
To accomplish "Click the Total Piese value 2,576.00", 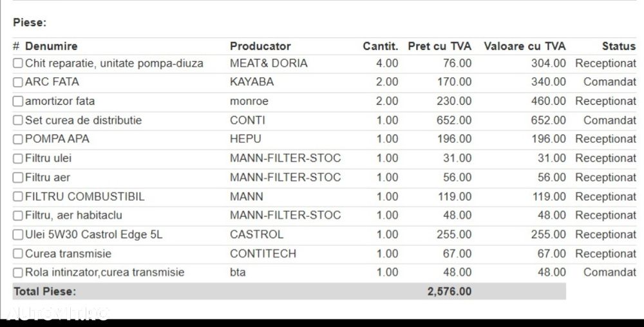I will 449,292.
